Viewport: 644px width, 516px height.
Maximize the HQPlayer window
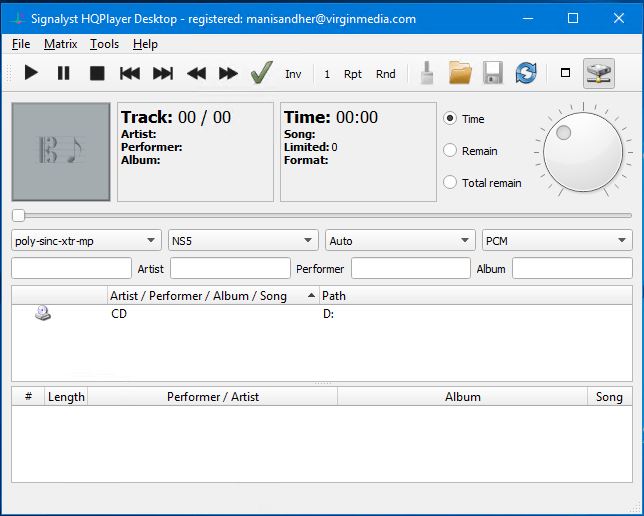pyautogui.click(x=573, y=18)
